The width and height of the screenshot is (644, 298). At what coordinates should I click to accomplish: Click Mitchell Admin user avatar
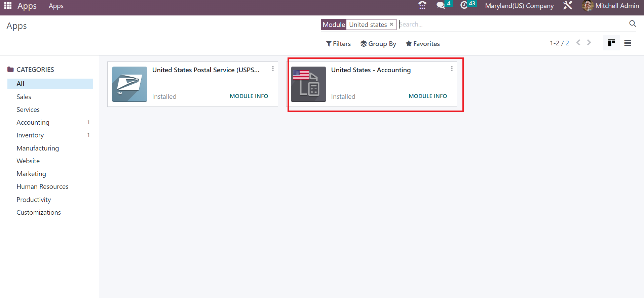(x=588, y=6)
